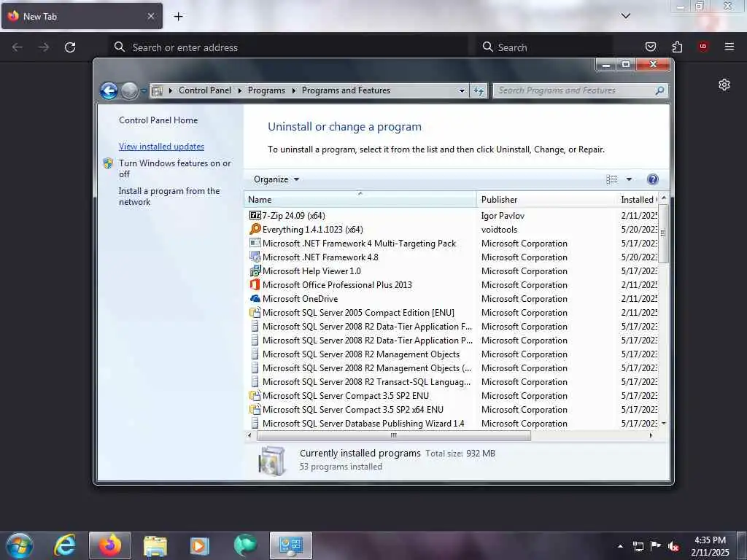The width and height of the screenshot is (747, 560).
Task: Select the 7-Zip 24.09 icon
Action: [255, 216]
